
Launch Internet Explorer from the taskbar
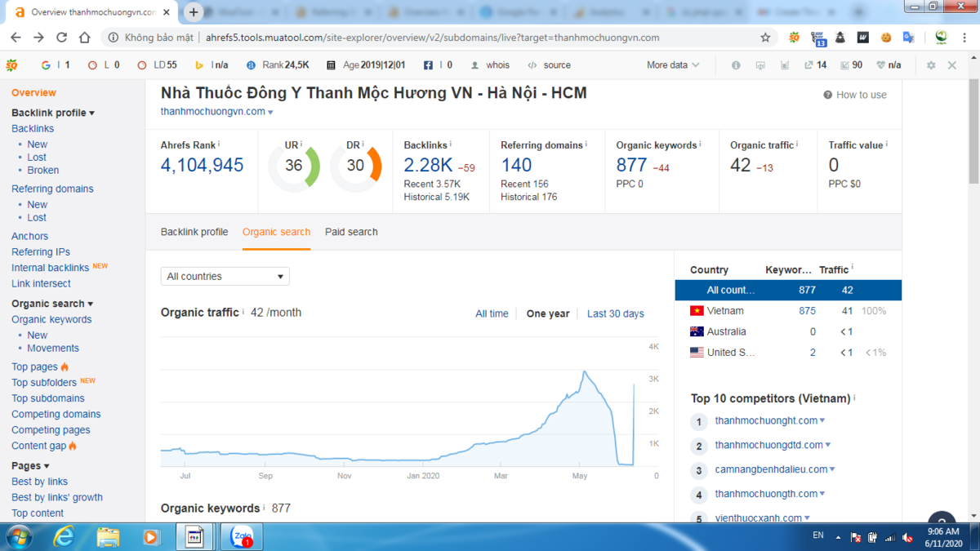64,537
